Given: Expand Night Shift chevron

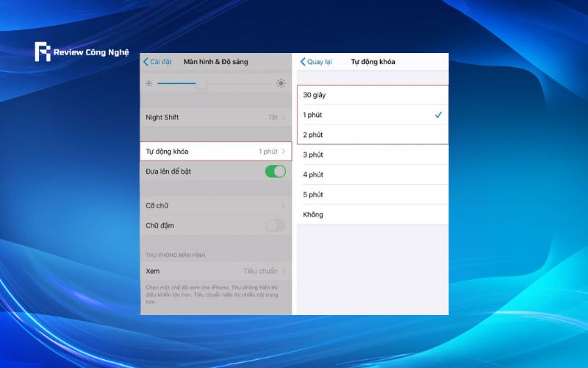Looking at the screenshot, I should [x=284, y=117].
